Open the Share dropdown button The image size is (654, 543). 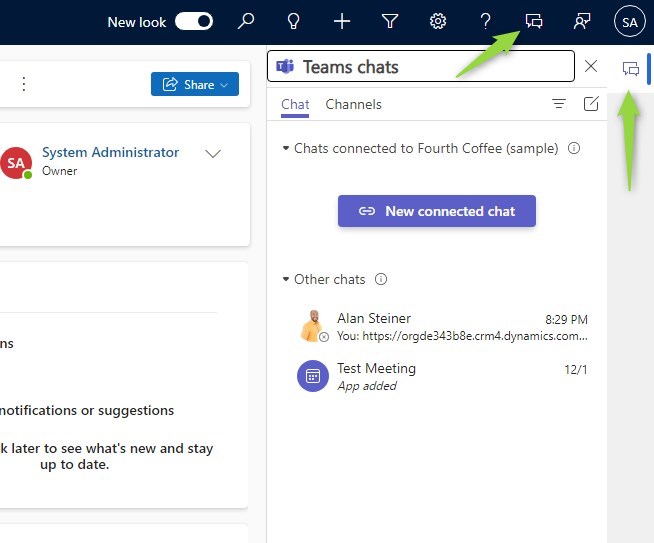pyautogui.click(x=195, y=85)
